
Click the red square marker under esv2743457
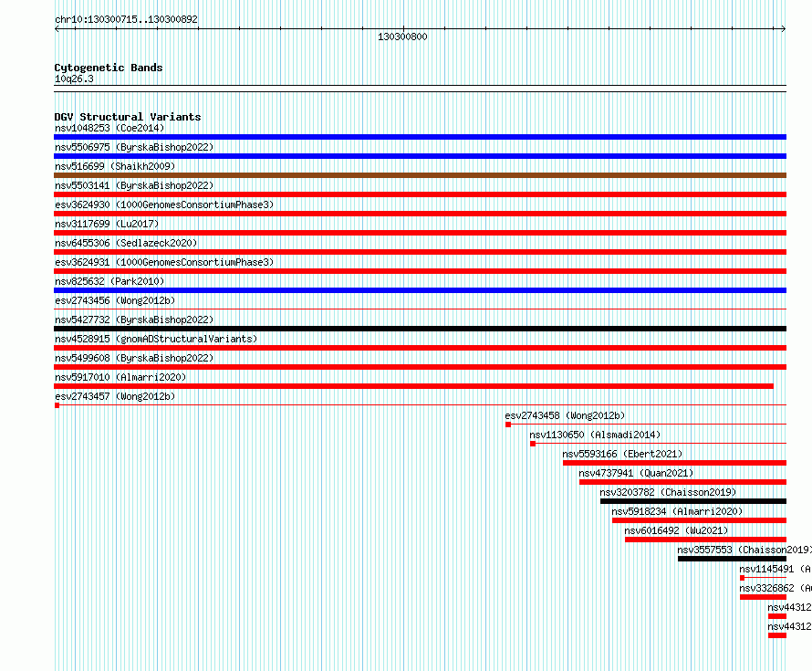click(x=57, y=405)
